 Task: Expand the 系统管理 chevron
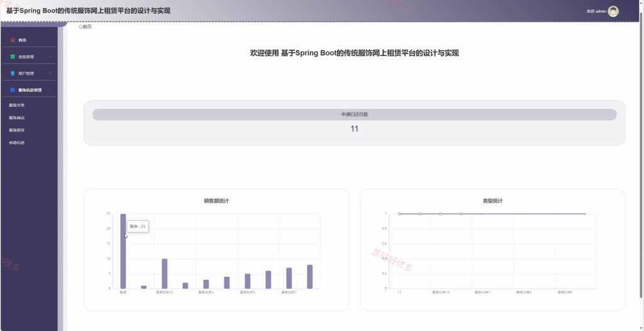(50, 57)
